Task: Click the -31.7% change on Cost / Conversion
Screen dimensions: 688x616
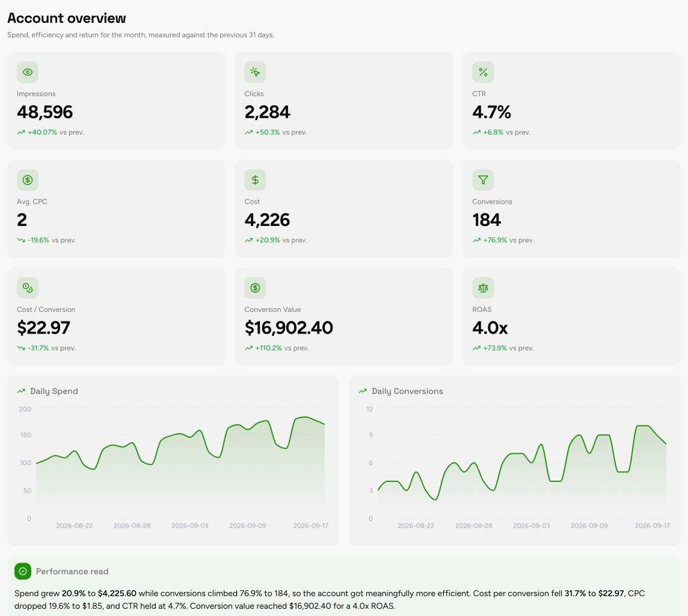Action: point(38,348)
